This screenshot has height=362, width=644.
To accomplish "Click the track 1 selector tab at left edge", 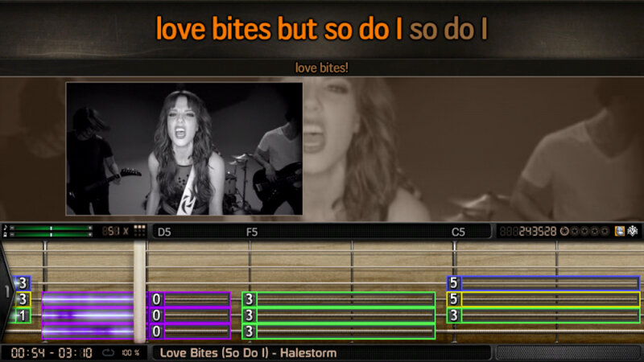I will 6,291.
